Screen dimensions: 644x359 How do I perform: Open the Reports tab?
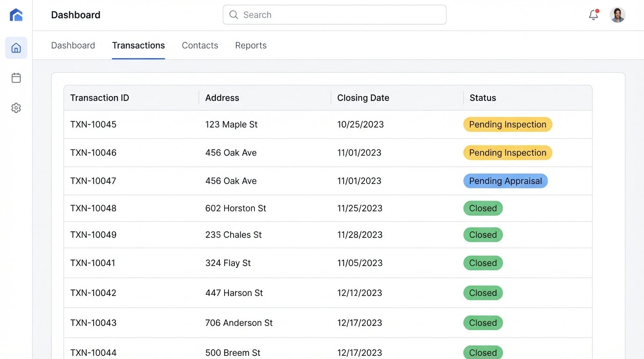click(x=251, y=45)
